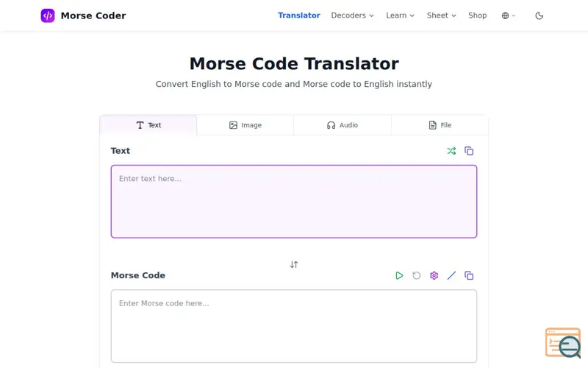Play the Morse code audio
588x368 pixels.
coord(399,275)
